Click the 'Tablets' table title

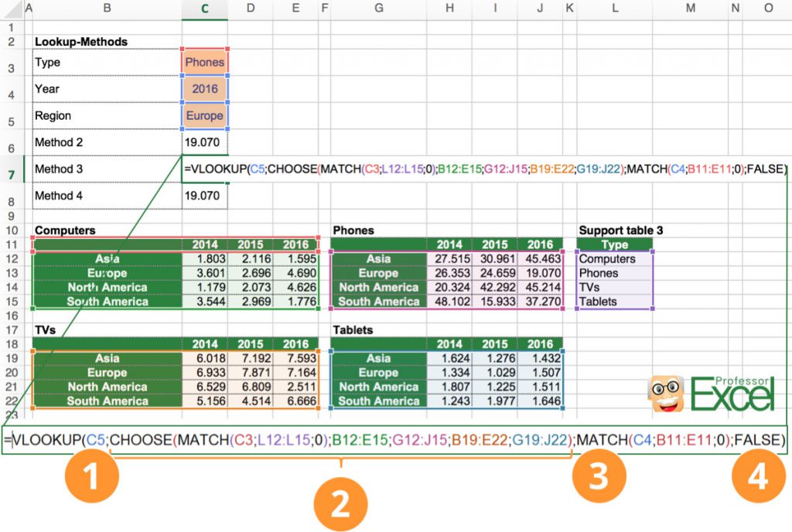(353, 330)
